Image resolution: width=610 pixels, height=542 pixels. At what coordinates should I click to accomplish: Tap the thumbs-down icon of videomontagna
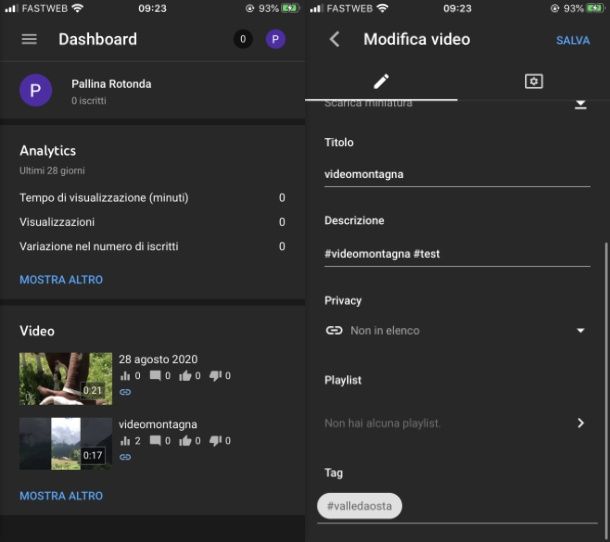(216, 441)
